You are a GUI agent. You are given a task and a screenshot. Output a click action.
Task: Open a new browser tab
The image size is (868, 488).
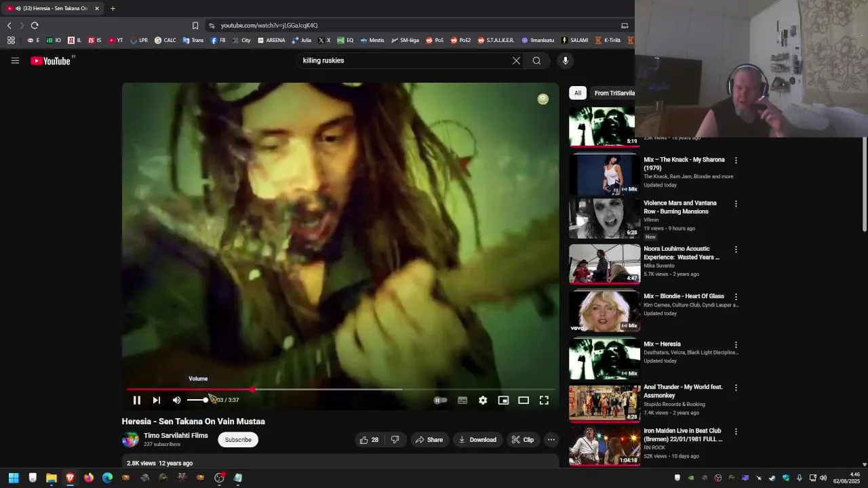113,8
